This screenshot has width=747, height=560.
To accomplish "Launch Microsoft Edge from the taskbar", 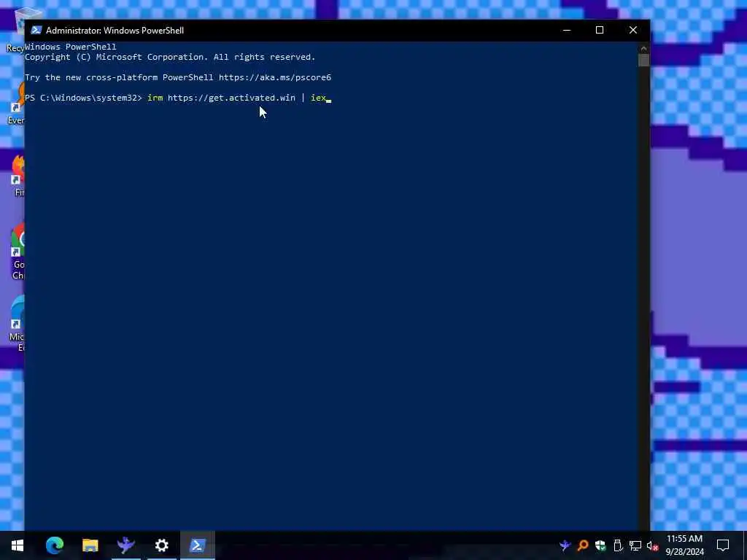I will [x=54, y=545].
